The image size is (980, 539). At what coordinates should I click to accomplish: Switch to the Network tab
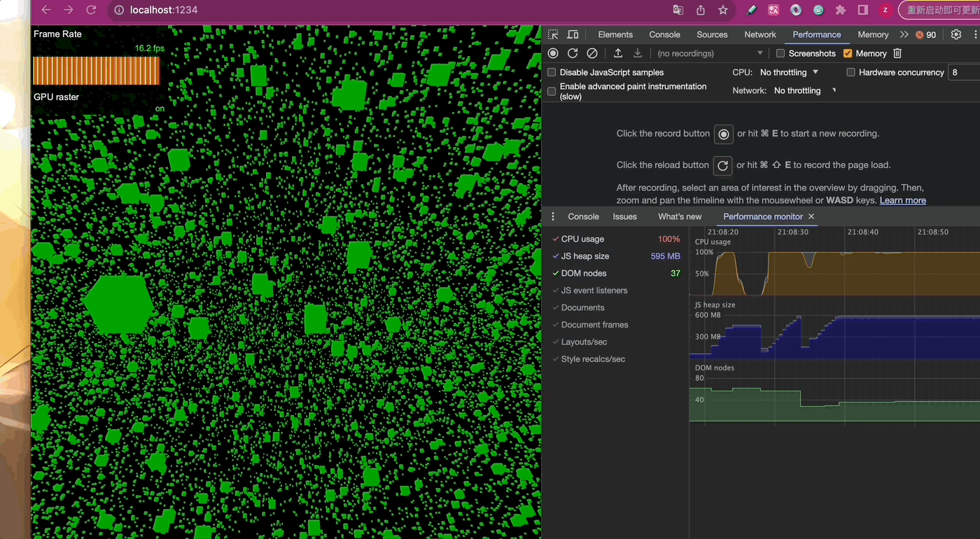coord(760,34)
